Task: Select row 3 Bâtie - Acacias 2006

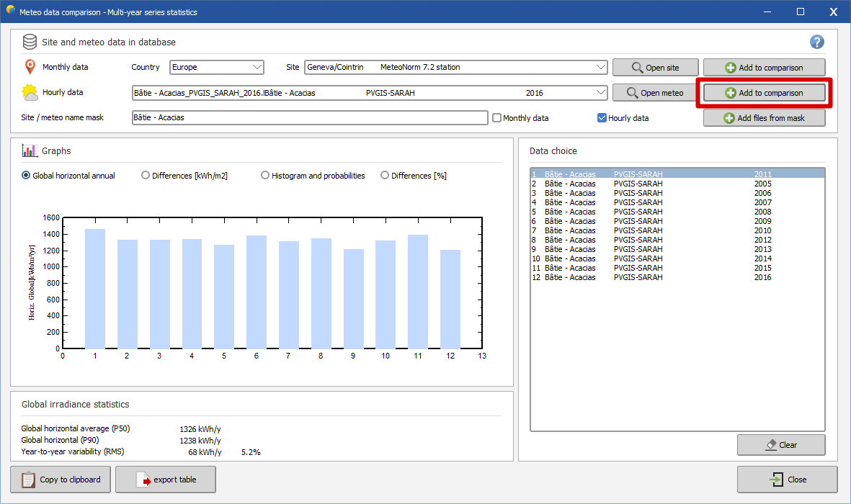Action: coord(677,193)
